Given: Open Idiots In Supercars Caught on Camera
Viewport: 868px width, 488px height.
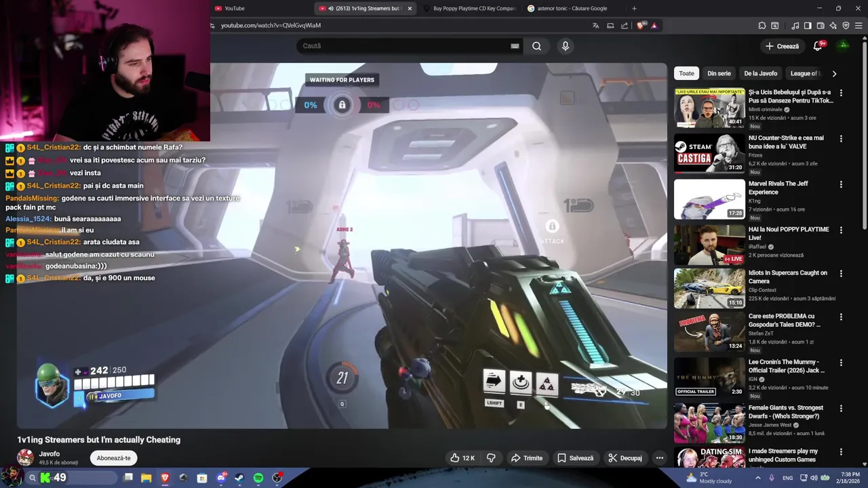Looking at the screenshot, I should [x=788, y=277].
